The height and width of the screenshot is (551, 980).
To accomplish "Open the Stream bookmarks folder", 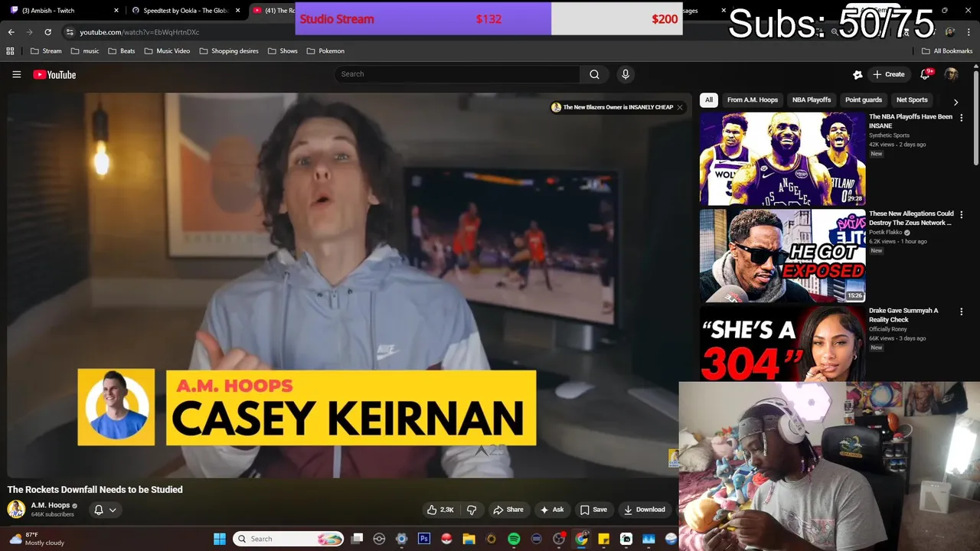I will (46, 51).
